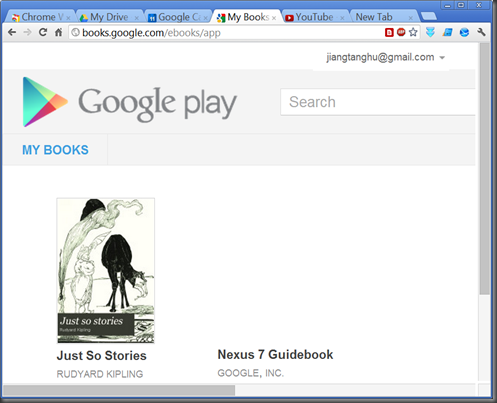Click the horizontal scrollbar thumb at bottom

pos(119,390)
